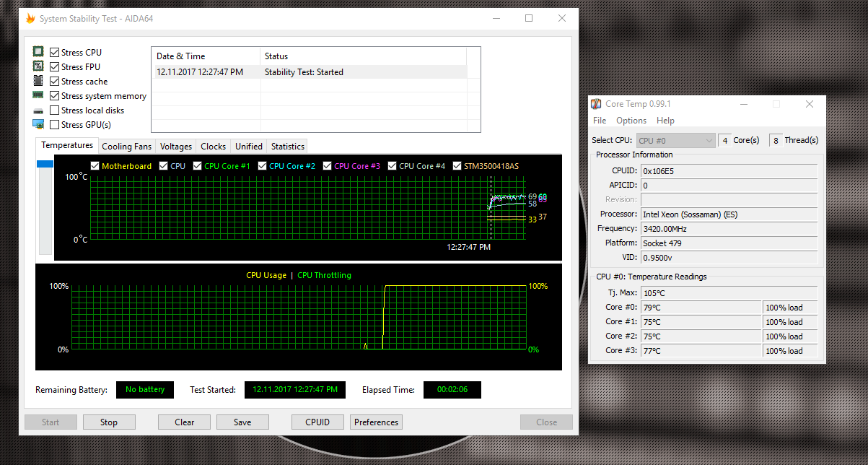Open the Help menu in Core Temp
Viewport: 868px width, 465px height.
(x=665, y=121)
